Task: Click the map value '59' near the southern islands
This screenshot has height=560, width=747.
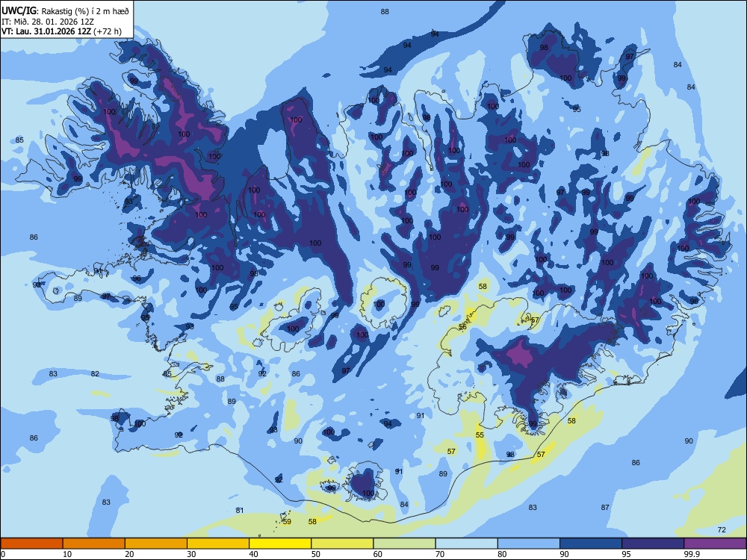Action: [287, 521]
